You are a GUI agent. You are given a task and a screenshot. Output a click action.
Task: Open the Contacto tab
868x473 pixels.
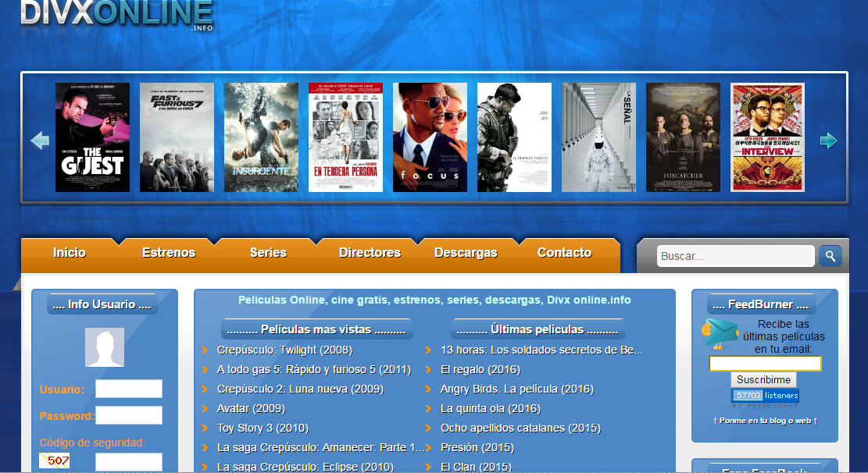(x=565, y=253)
